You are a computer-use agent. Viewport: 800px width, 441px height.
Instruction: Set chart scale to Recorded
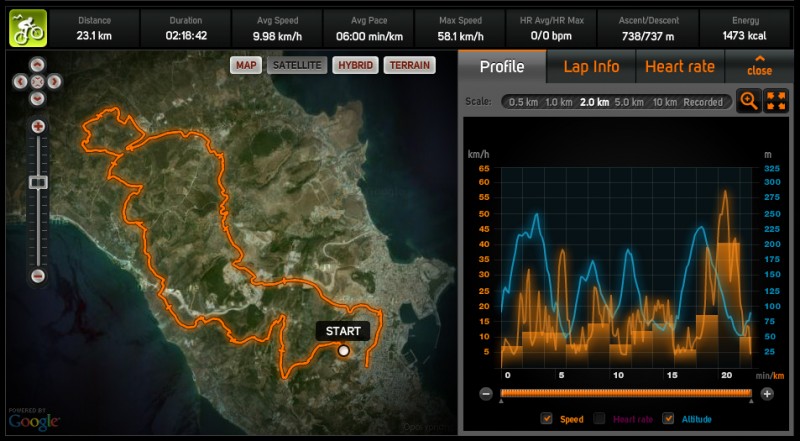point(703,102)
